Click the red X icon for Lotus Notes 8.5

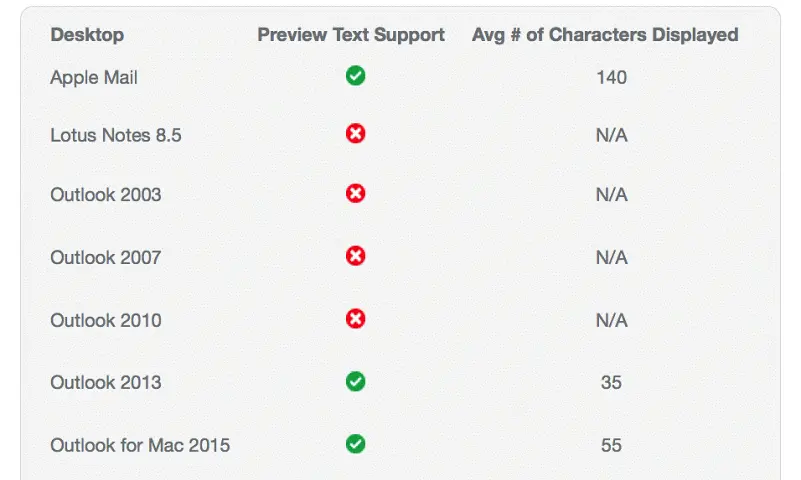coord(356,134)
